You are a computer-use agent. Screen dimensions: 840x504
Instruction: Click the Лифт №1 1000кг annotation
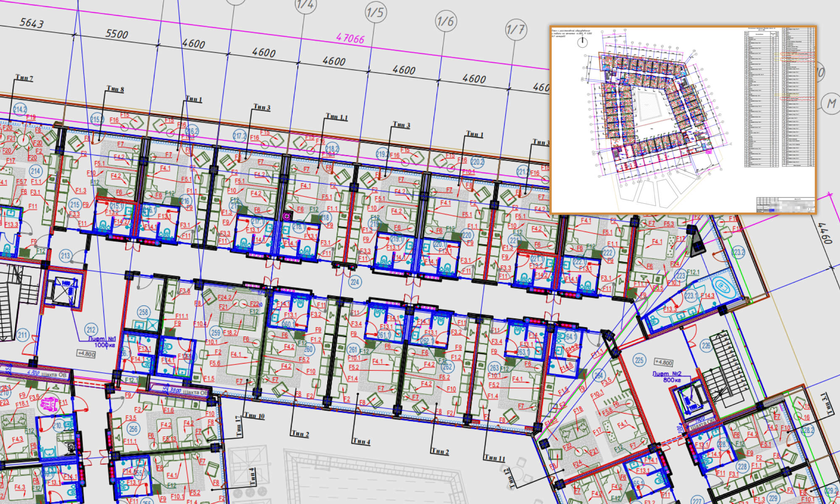[x=102, y=341]
